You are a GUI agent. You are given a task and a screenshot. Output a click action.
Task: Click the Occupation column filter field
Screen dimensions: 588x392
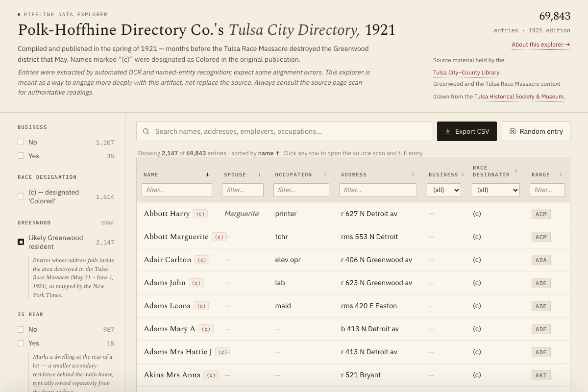point(301,190)
